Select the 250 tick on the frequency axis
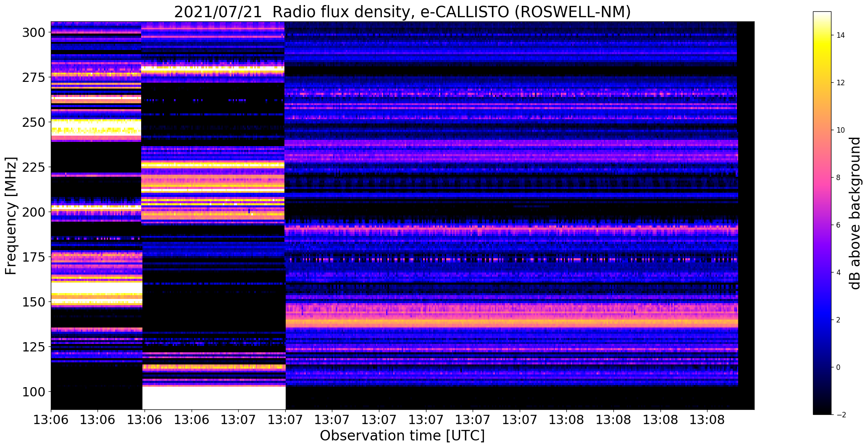The width and height of the screenshot is (868, 448). point(34,122)
